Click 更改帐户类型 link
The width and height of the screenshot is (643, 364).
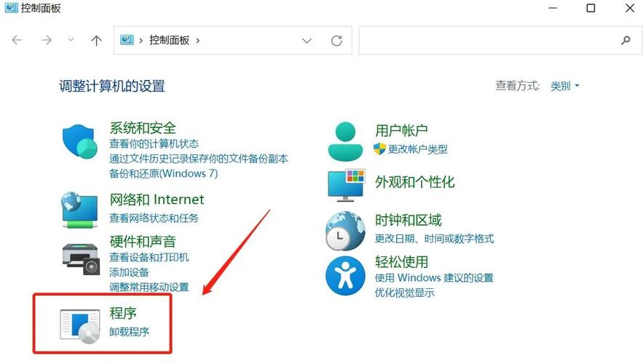417,149
